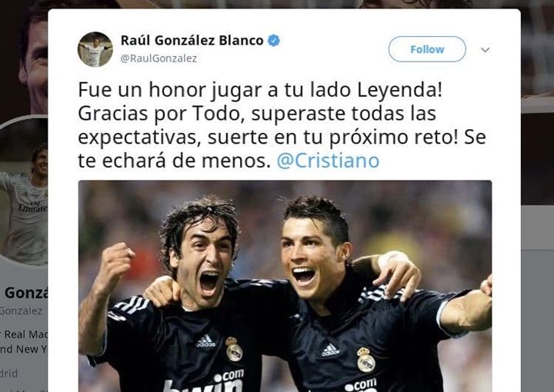This screenshot has width=554, height=392.
Task: Open the attached celebration photo
Action: pyautogui.click(x=285, y=286)
